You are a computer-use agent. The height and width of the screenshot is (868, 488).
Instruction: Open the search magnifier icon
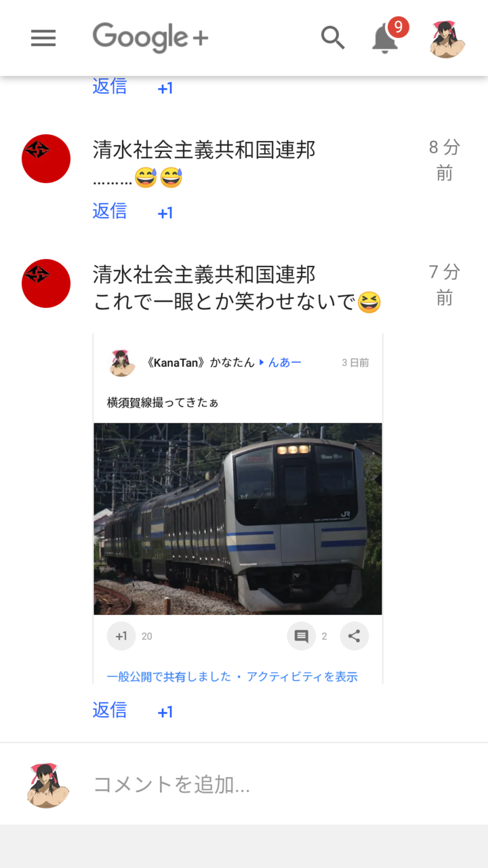(333, 38)
